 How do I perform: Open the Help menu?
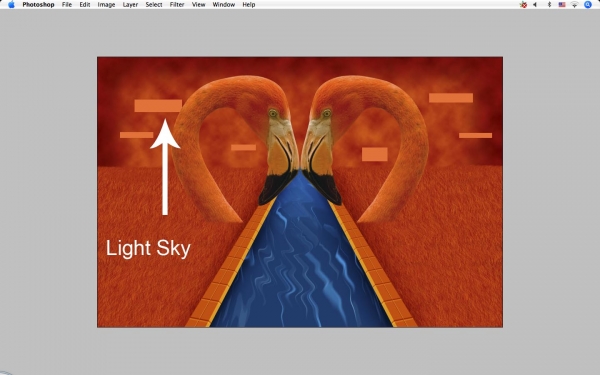click(x=249, y=5)
